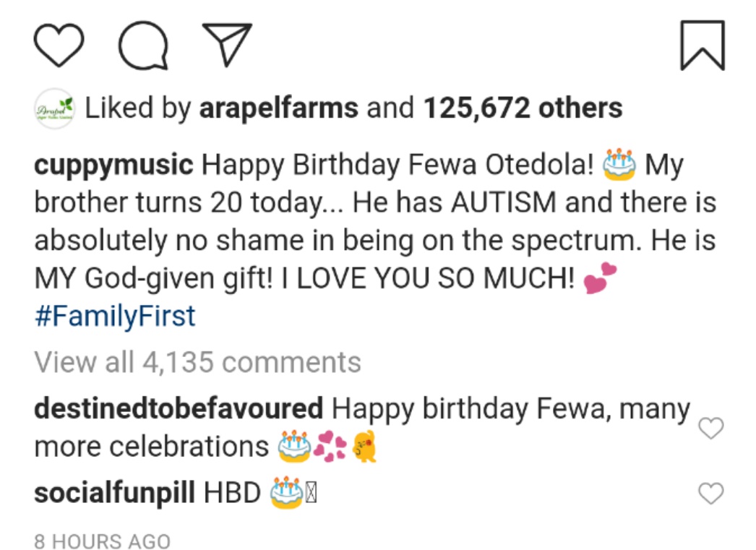Image resolution: width=756 pixels, height=550 pixels.
Task: Open comments via the speech bubble icon
Action: point(143,45)
